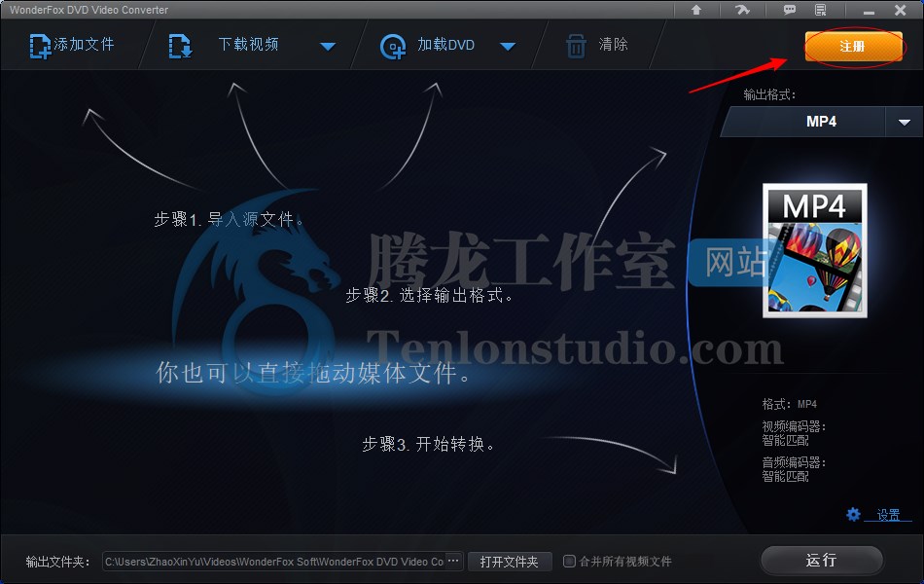The width and height of the screenshot is (924, 584).
Task: Click the 音频编码器 label
Action: click(x=793, y=462)
